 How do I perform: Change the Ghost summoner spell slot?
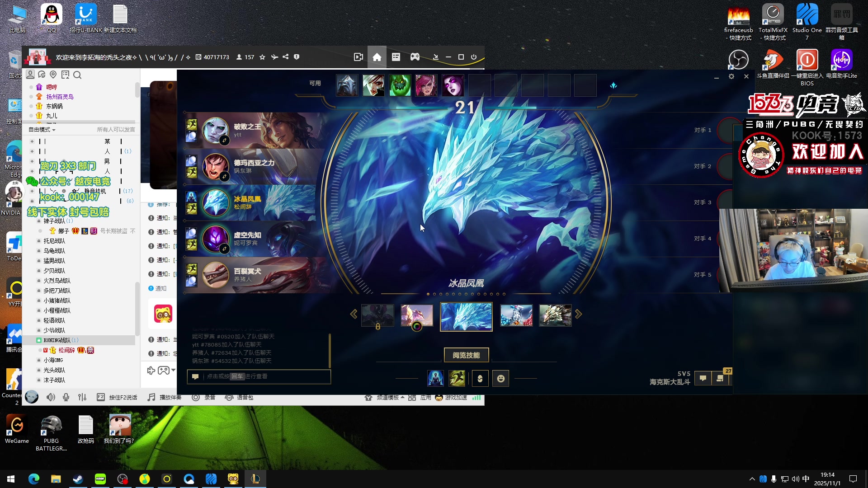(x=457, y=378)
